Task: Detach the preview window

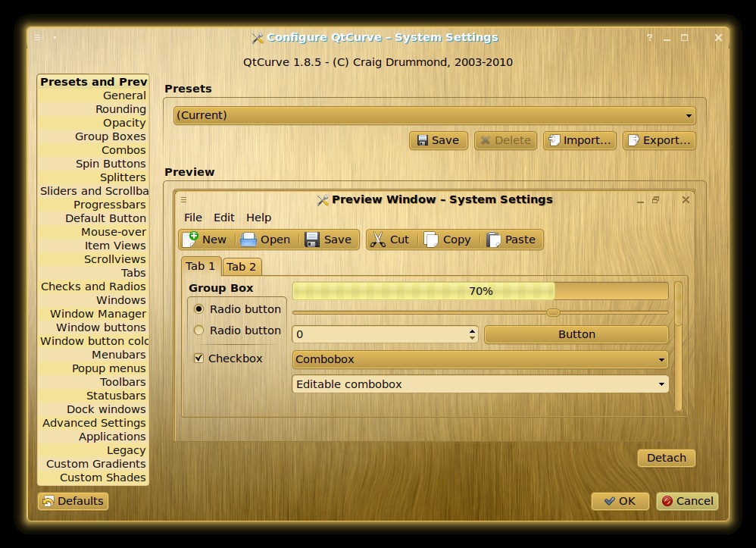Action: (667, 458)
